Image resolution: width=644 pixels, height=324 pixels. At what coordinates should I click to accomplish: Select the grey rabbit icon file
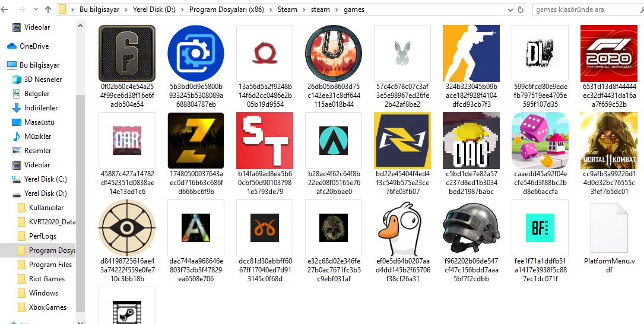(x=402, y=53)
